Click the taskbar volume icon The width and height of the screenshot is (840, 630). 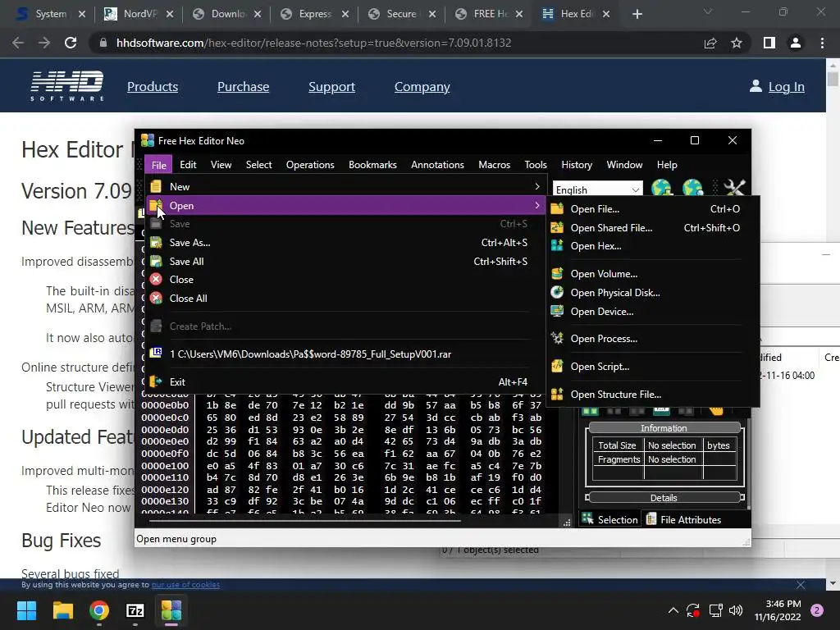click(736, 610)
